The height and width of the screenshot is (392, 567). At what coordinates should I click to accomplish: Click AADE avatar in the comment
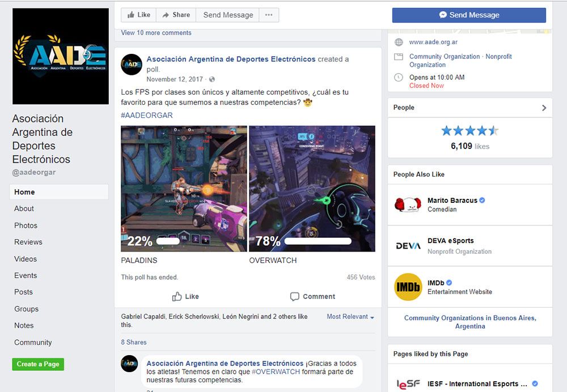[x=129, y=364]
